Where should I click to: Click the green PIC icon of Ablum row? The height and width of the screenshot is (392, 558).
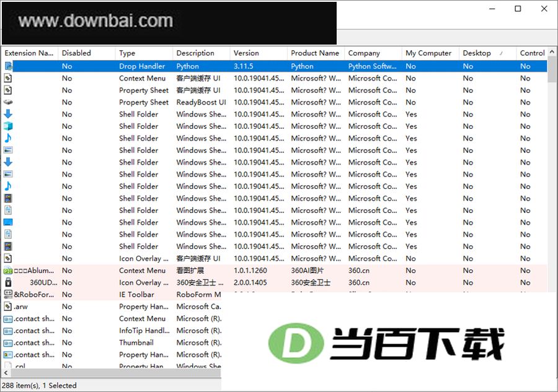point(8,271)
